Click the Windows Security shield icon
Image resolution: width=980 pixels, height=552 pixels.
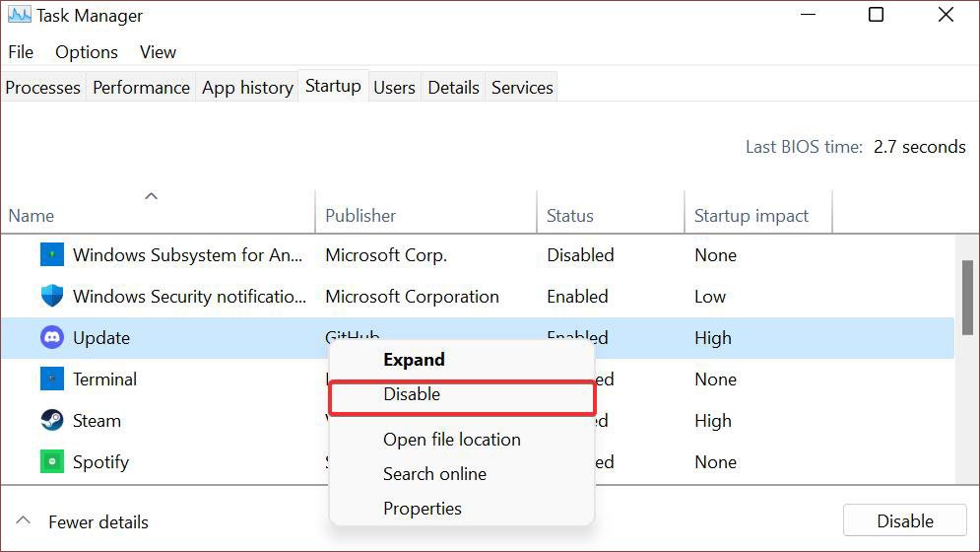(x=52, y=296)
